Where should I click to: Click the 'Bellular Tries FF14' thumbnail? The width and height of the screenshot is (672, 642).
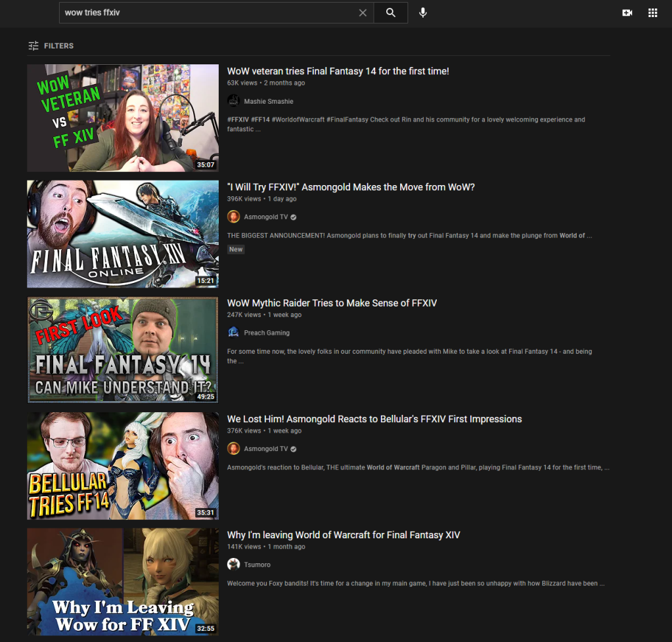point(122,465)
